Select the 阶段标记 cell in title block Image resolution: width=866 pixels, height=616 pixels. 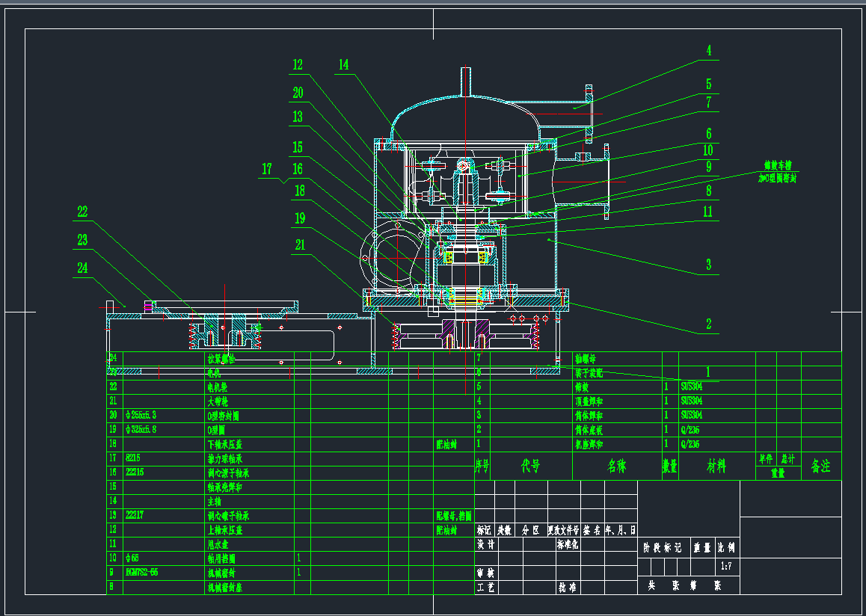pyautogui.click(x=663, y=547)
